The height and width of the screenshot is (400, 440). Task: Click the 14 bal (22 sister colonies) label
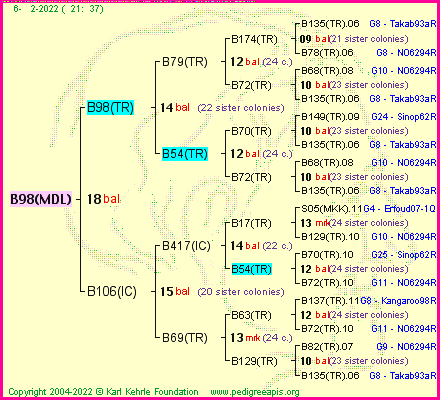click(x=222, y=108)
